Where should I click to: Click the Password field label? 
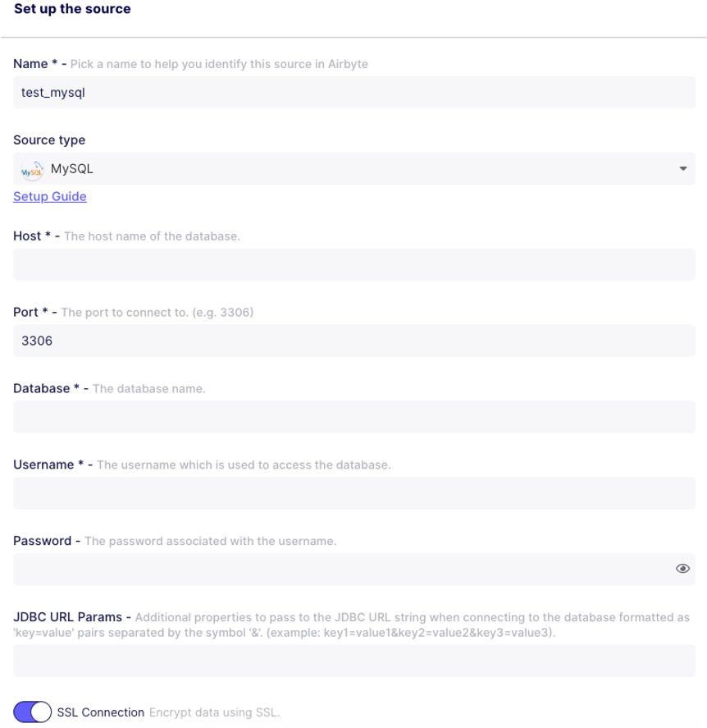click(42, 542)
